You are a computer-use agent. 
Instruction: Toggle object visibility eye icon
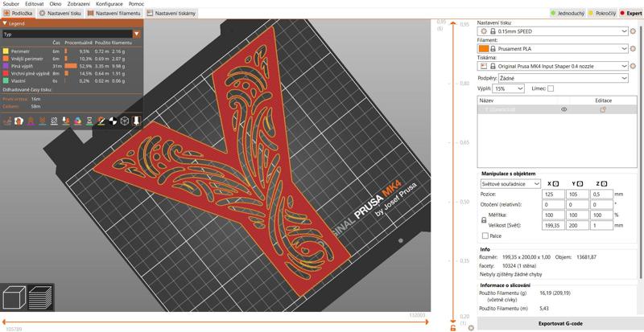(564, 109)
